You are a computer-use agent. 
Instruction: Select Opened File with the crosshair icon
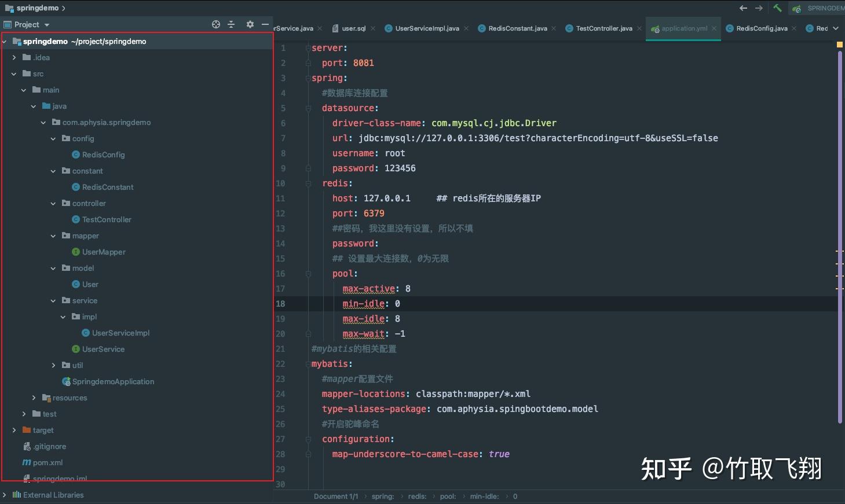[215, 24]
